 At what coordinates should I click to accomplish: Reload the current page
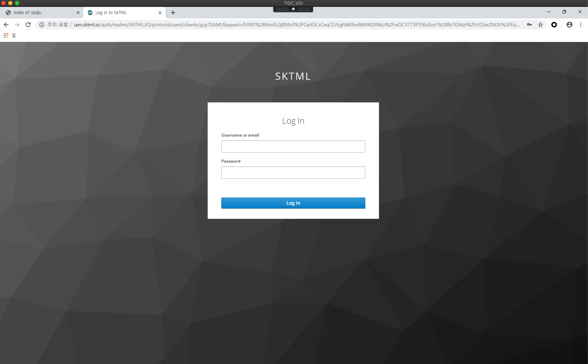(28, 25)
